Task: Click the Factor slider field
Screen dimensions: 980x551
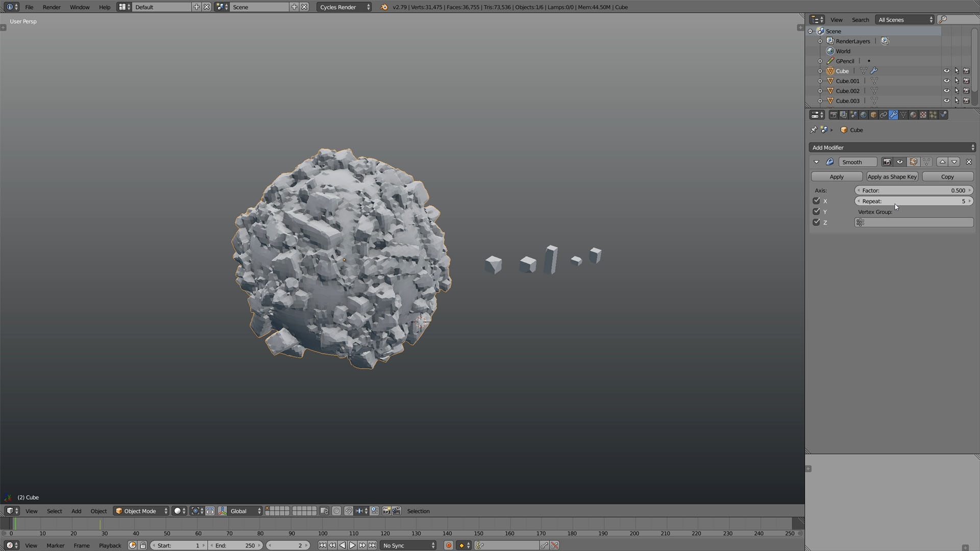Action: click(914, 190)
